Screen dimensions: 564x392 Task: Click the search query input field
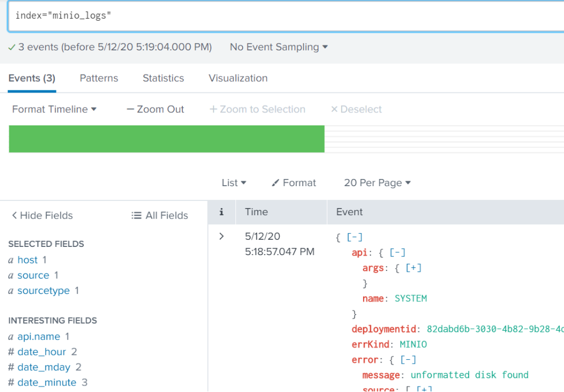285,16
